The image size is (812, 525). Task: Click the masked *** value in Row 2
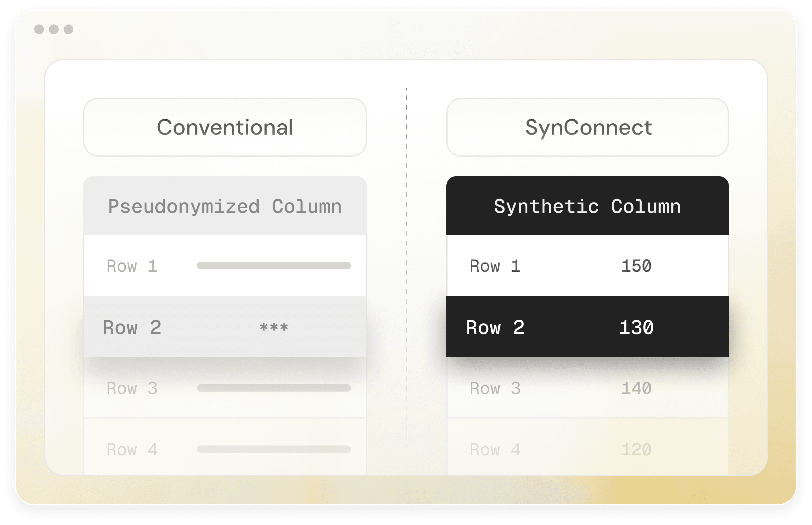coord(274,328)
